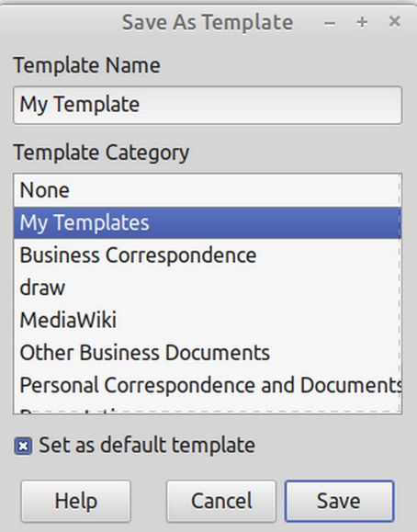This screenshot has height=532, width=417.
Task: Cancel the Save As Template dialog
Action: [221, 501]
